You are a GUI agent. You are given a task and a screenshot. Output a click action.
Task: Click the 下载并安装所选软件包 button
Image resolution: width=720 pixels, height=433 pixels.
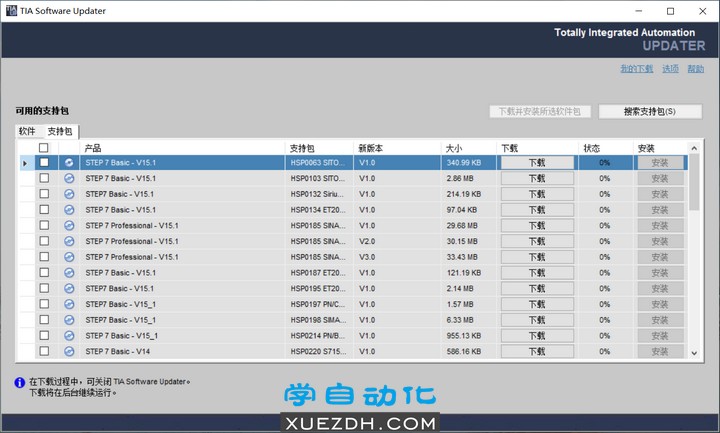[540, 112]
